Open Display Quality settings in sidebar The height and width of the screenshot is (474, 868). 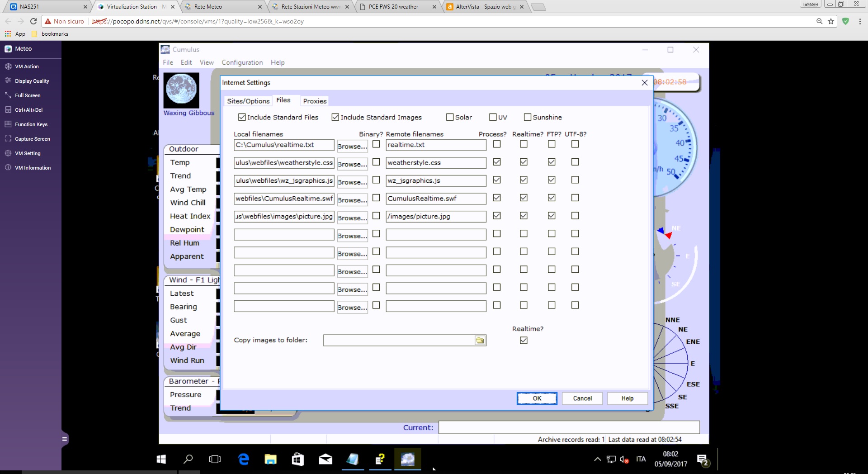pyautogui.click(x=8, y=81)
